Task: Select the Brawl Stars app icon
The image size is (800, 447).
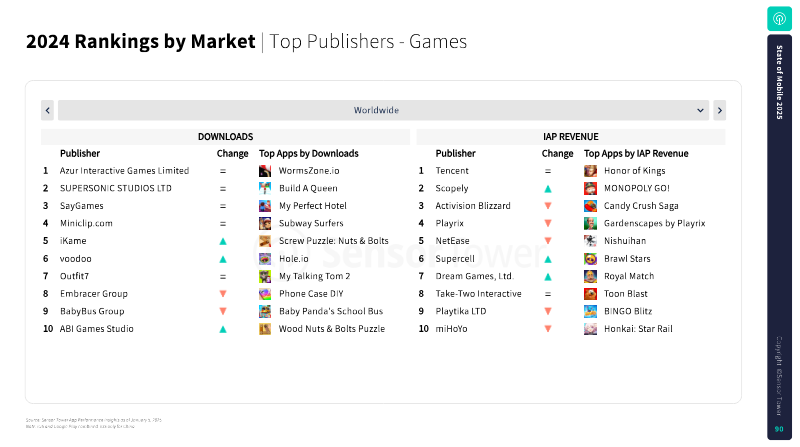Action: pos(590,259)
